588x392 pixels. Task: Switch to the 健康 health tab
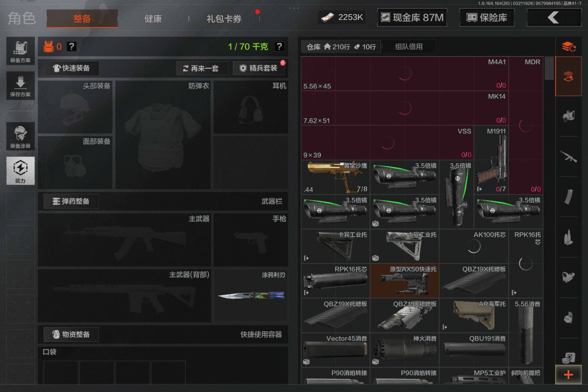[153, 19]
